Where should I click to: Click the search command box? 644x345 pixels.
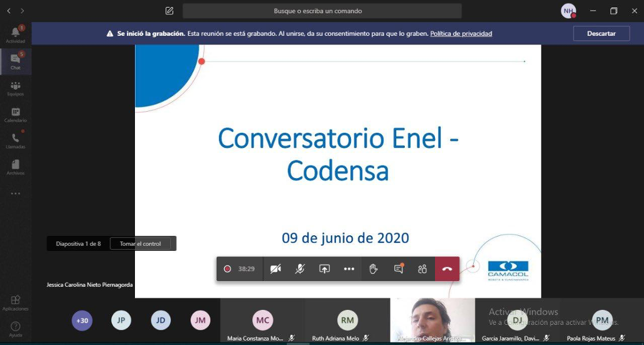(322, 11)
